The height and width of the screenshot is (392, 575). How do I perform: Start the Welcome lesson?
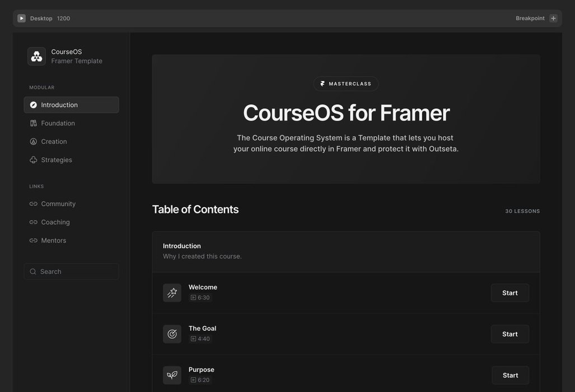[x=509, y=293]
